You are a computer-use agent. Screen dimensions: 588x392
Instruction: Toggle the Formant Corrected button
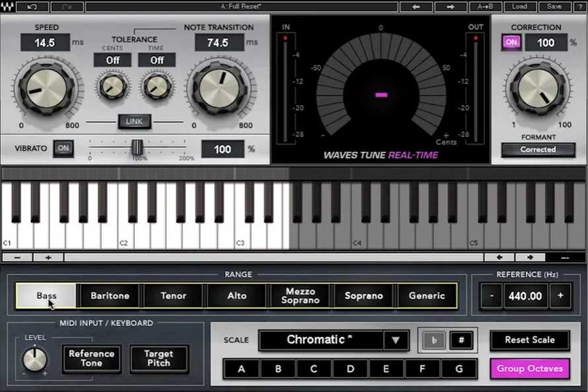(538, 149)
